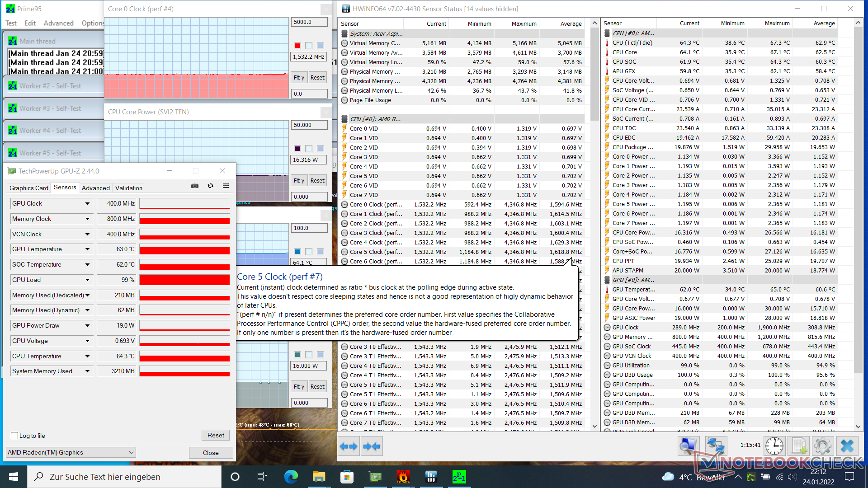Open the GPU-Z hamburger menu icon
Image resolution: width=868 pixels, height=488 pixels.
[226, 186]
